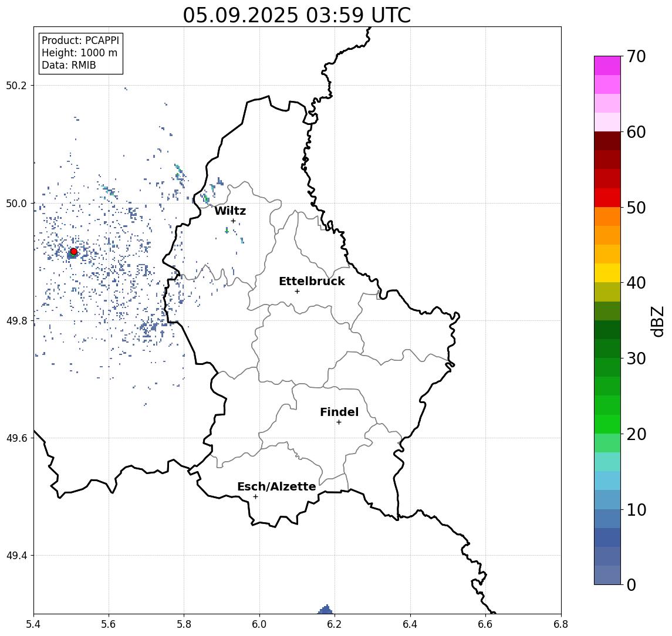This screenshot has width=672, height=636.
Task: Click the plus marker below Wiltz
Action: (233, 221)
